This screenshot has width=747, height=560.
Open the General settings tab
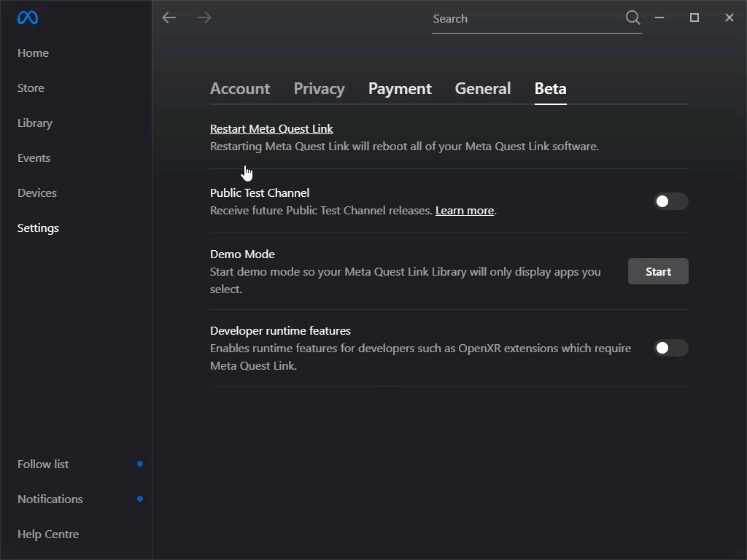pos(482,88)
